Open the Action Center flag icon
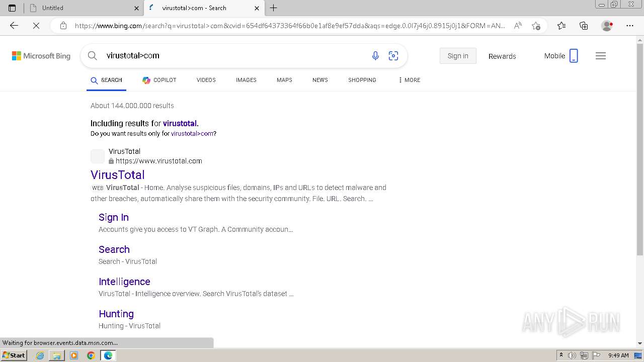The image size is (644, 362). click(x=596, y=355)
